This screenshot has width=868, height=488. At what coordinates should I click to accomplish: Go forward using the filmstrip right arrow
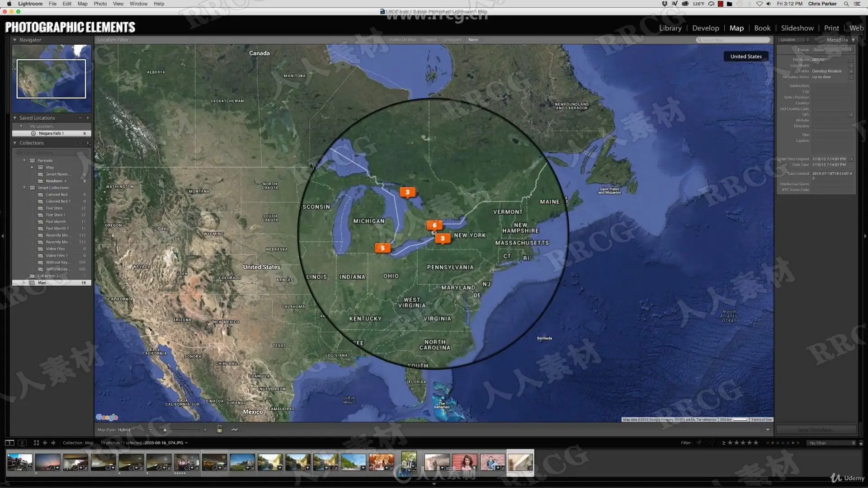[53, 443]
